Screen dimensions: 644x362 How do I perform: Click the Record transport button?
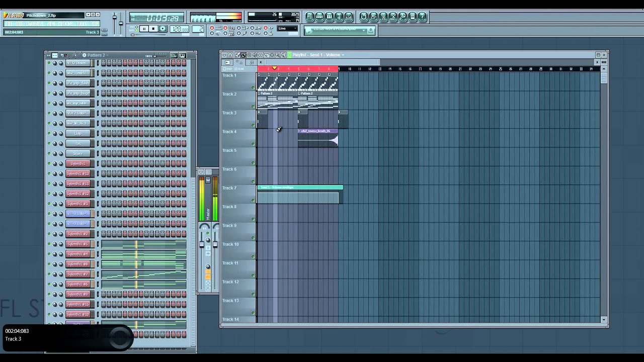click(x=163, y=29)
